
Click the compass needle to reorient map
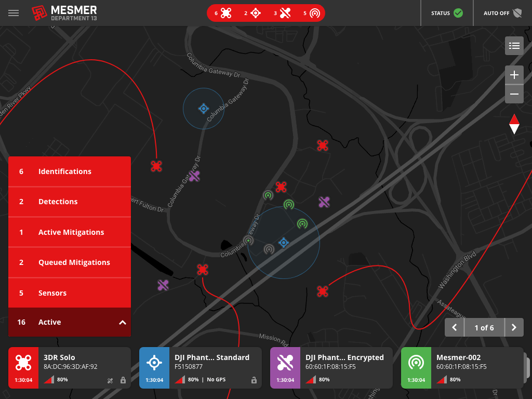pos(514,124)
